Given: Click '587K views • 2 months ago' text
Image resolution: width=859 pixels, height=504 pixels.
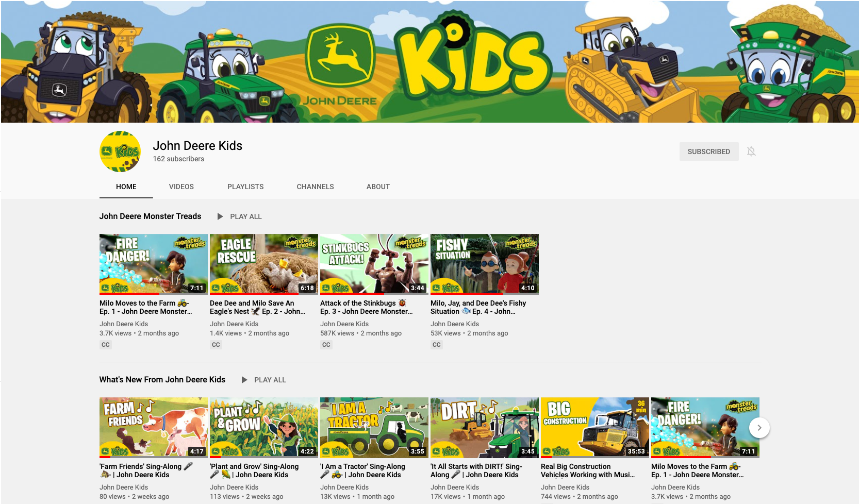Looking at the screenshot, I should pos(361,333).
